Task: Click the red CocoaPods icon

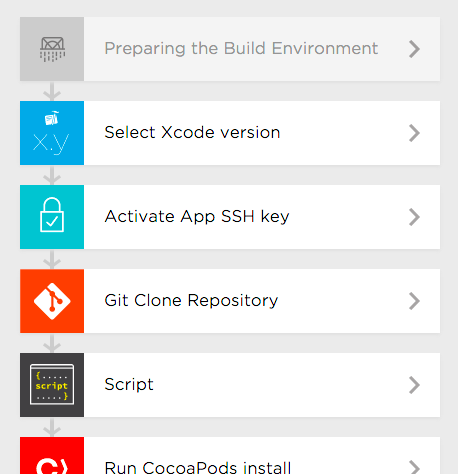Action: click(52, 456)
